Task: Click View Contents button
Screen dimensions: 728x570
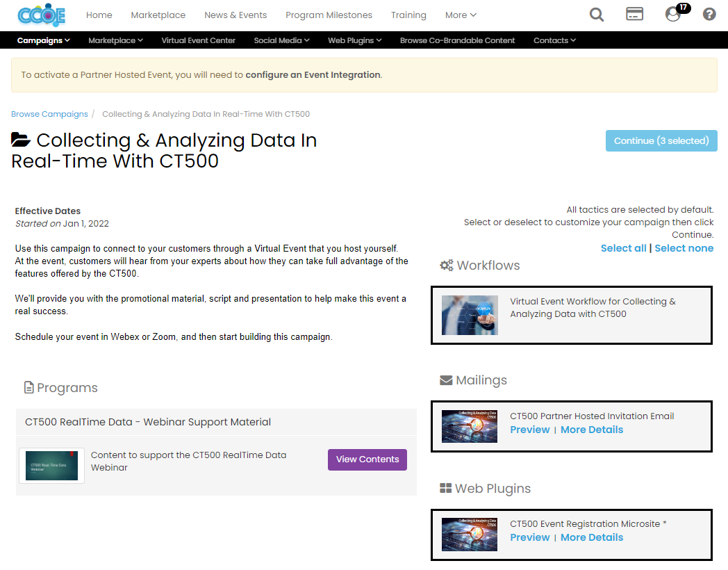Action: (x=367, y=459)
